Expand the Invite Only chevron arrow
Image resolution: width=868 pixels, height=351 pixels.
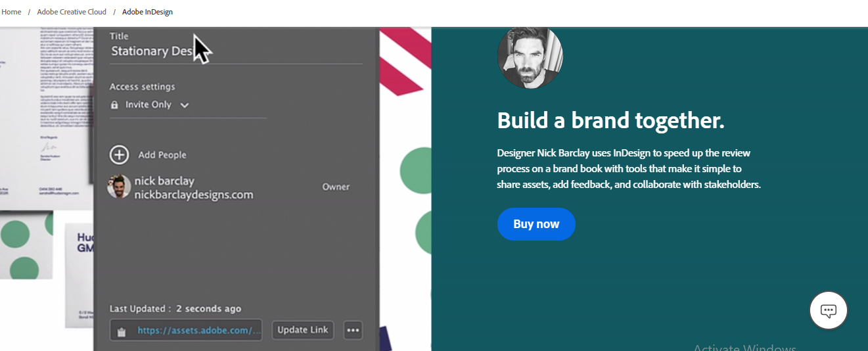185,105
